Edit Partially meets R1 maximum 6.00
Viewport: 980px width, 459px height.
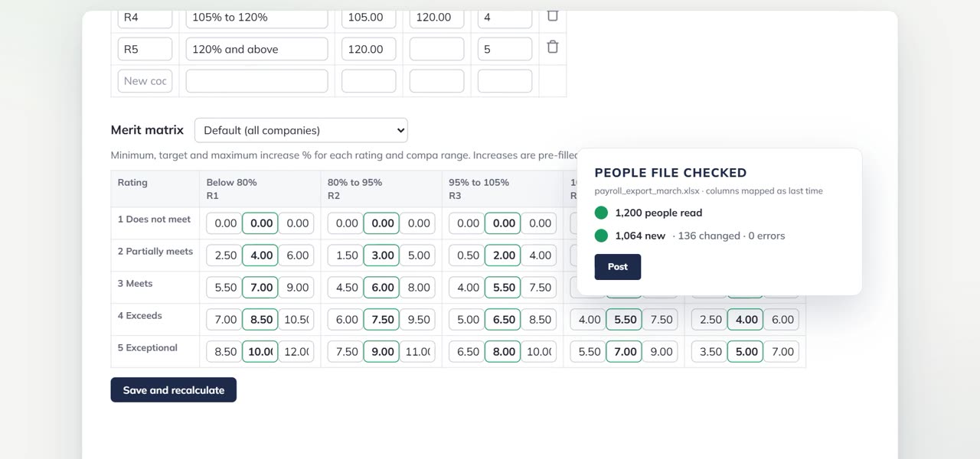pos(296,256)
